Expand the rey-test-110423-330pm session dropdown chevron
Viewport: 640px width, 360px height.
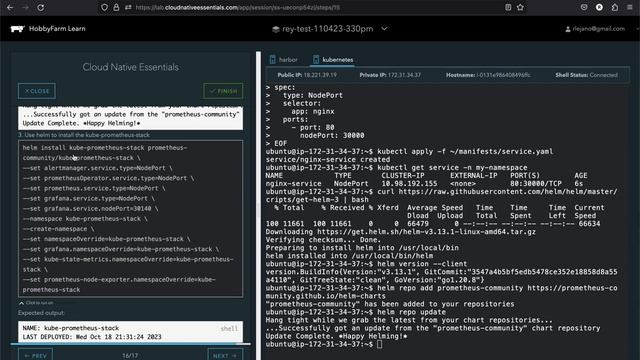point(384,29)
